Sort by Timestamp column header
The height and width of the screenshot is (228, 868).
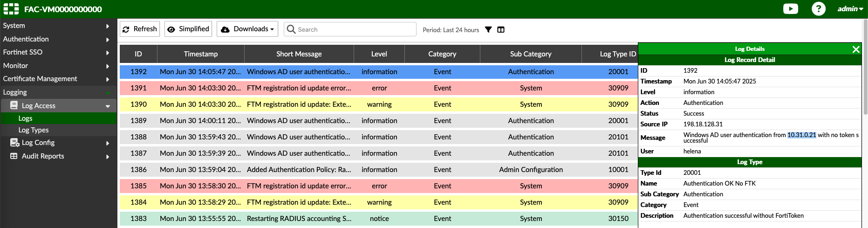200,54
